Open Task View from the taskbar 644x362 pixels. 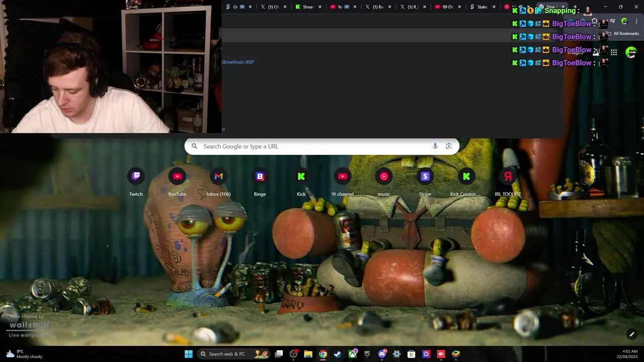point(279,354)
